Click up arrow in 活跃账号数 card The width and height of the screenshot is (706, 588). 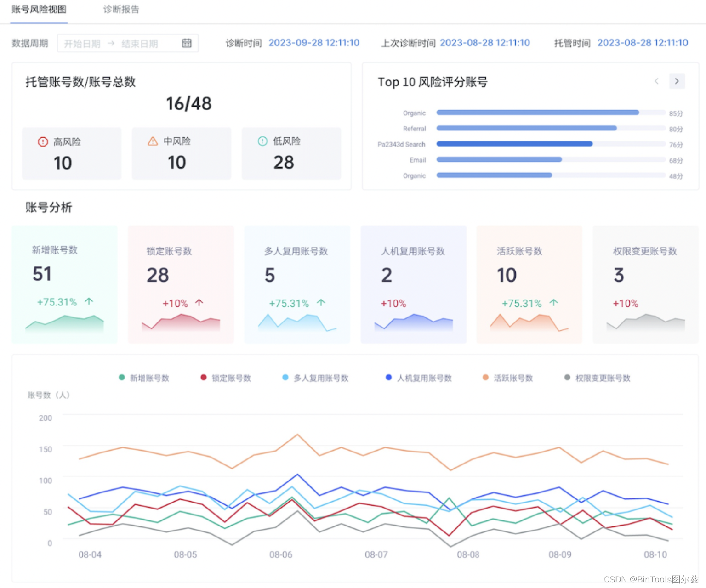click(554, 303)
